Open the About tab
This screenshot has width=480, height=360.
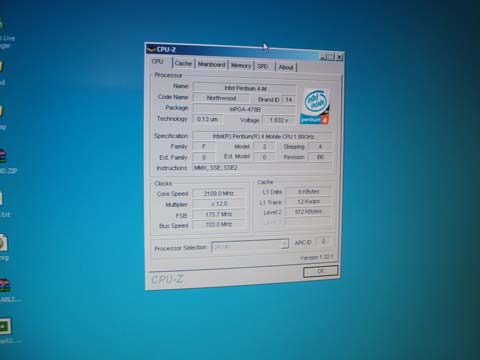click(x=286, y=67)
